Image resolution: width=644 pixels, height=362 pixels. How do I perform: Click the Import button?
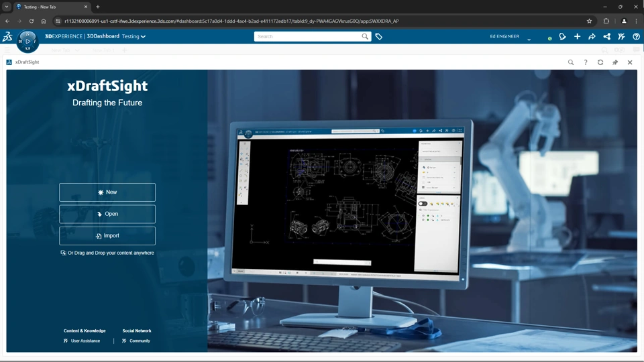[x=107, y=235]
